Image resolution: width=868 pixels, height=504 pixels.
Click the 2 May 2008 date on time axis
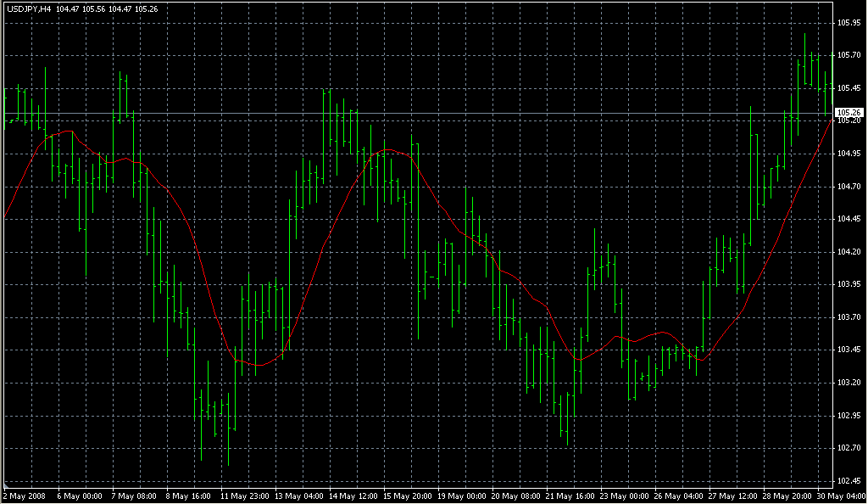tap(25, 496)
